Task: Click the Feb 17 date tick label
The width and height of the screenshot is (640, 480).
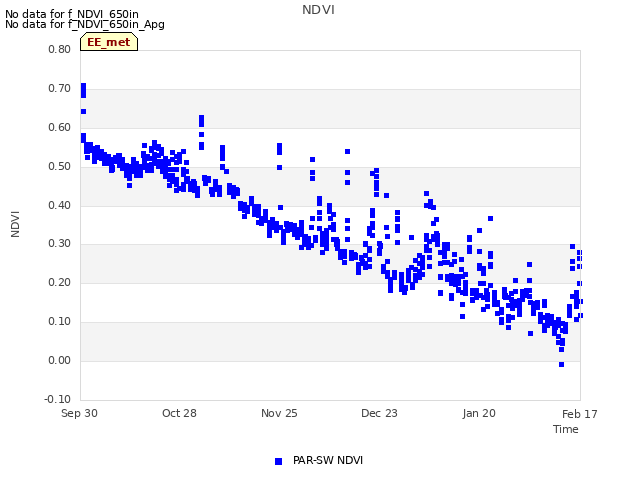Action: [x=580, y=414]
